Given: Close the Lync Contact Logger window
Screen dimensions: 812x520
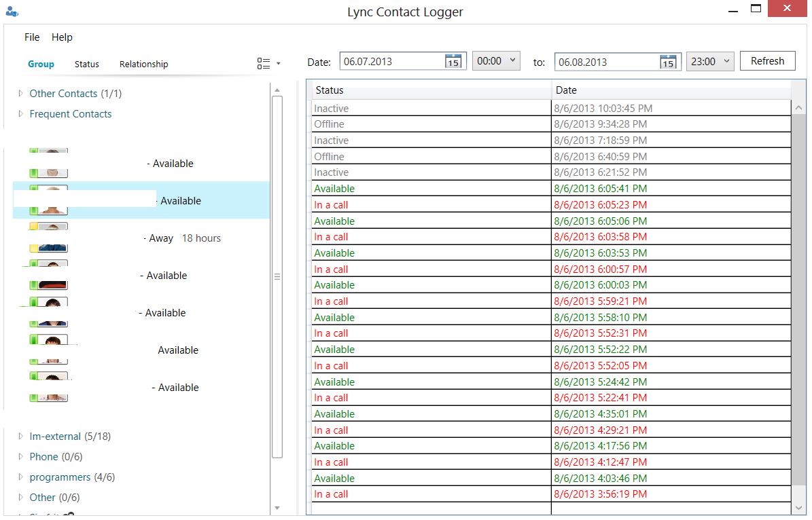Looking at the screenshot, I should [x=787, y=8].
